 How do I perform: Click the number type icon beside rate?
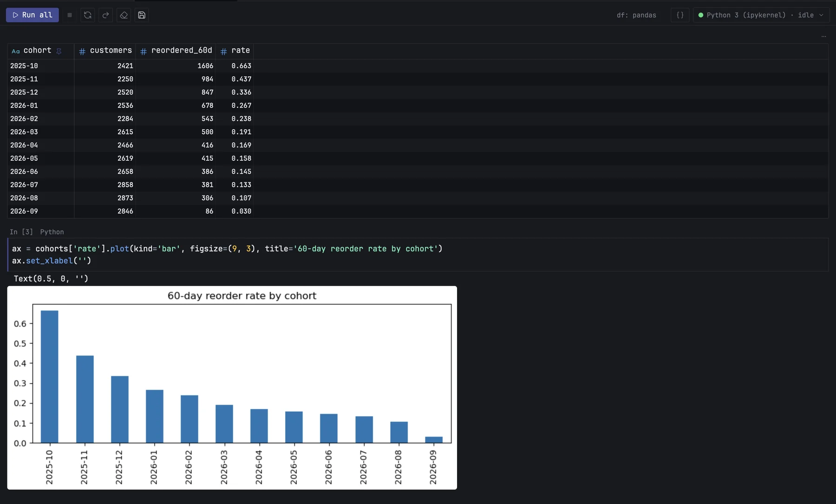(x=223, y=51)
